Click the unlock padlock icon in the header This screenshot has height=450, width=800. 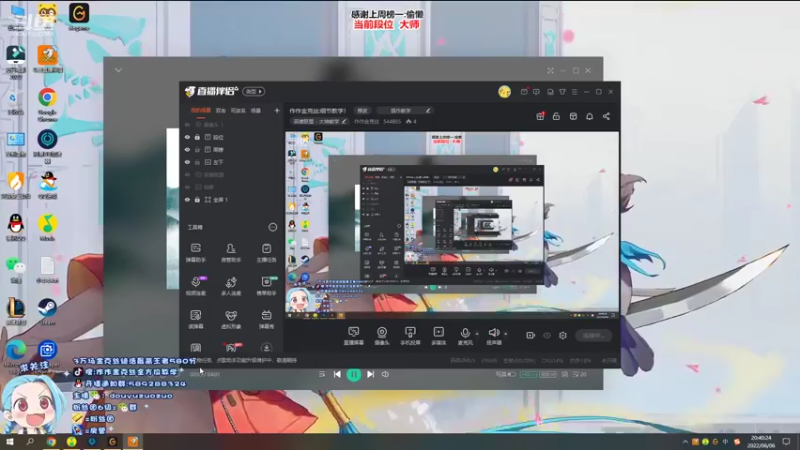click(x=556, y=116)
